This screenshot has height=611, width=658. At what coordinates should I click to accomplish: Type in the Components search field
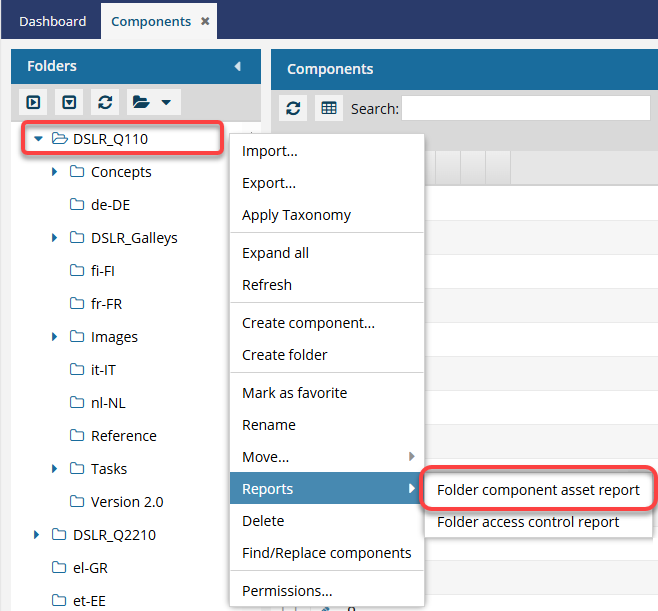pos(525,108)
